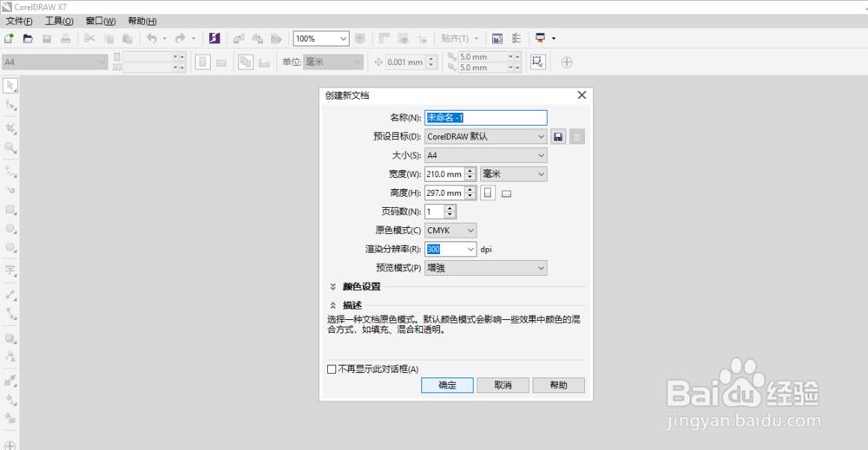Viewport: 868px width, 450px height.
Task: Select the Shape tool in toolbox
Action: pos(10,105)
